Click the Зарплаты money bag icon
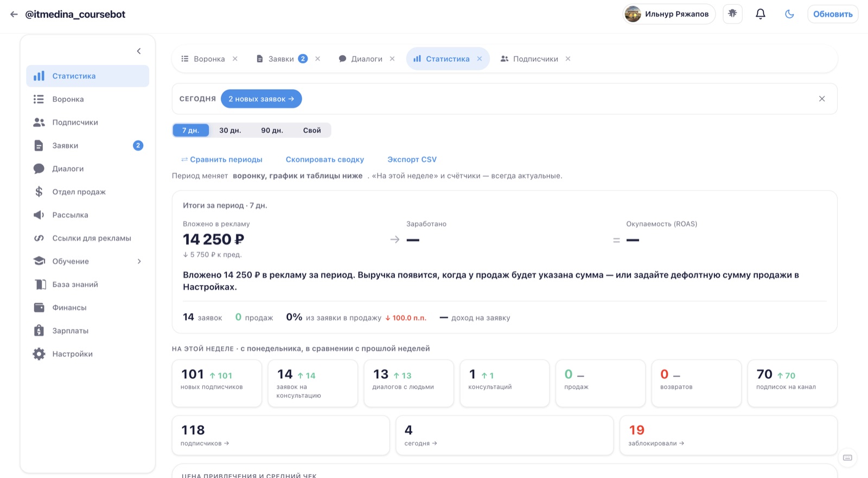Viewport: 868px width, 478px height. [39, 331]
